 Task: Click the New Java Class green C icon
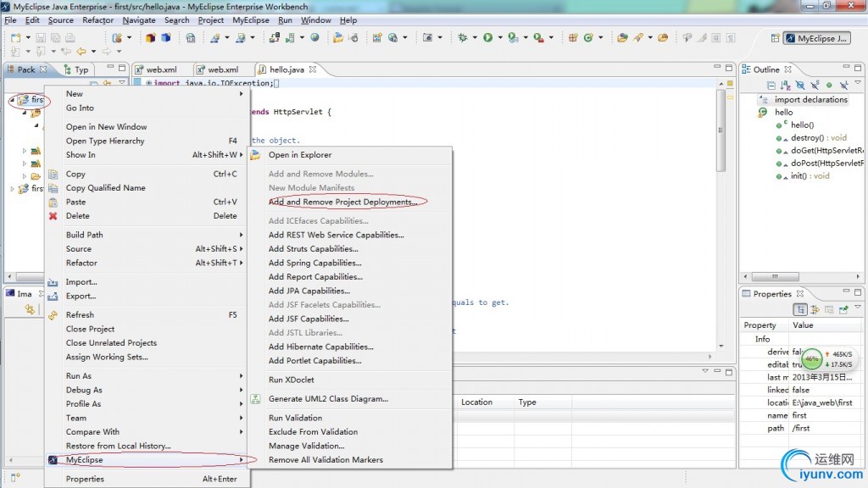pyautogui.click(x=588, y=37)
